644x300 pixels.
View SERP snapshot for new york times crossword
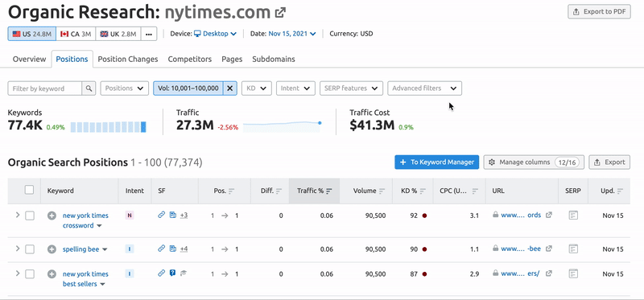tap(573, 215)
